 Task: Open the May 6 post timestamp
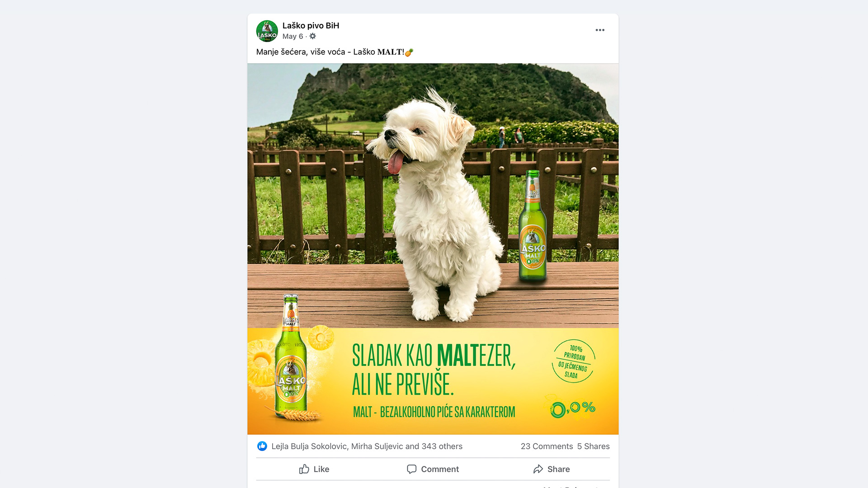tap(292, 36)
